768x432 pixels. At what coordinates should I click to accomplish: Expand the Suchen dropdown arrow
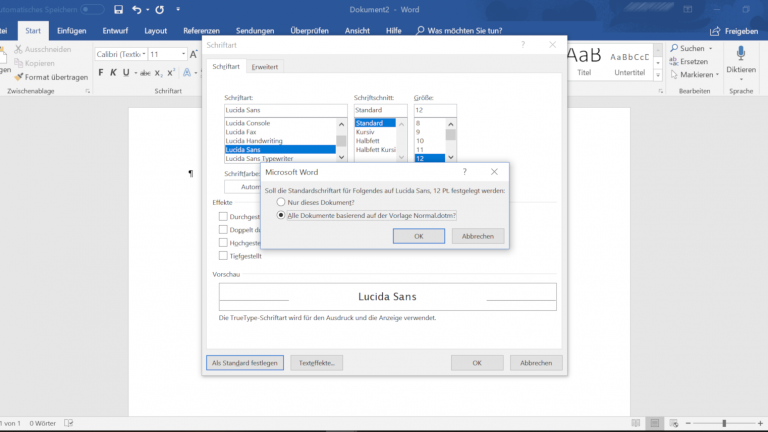[710, 48]
